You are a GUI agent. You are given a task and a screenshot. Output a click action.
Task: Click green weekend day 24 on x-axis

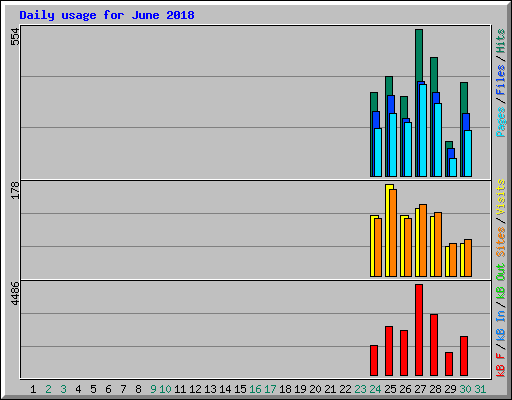[x=375, y=389]
